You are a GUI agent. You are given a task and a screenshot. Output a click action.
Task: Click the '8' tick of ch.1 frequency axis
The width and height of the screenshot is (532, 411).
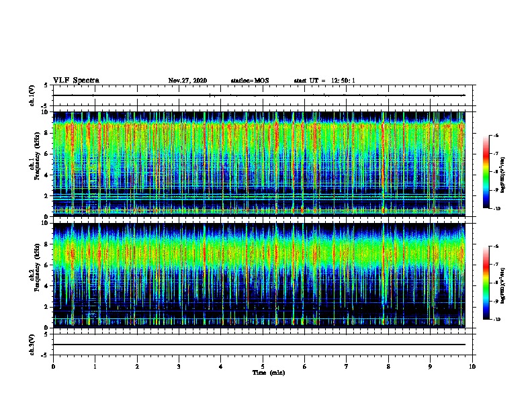(47, 133)
